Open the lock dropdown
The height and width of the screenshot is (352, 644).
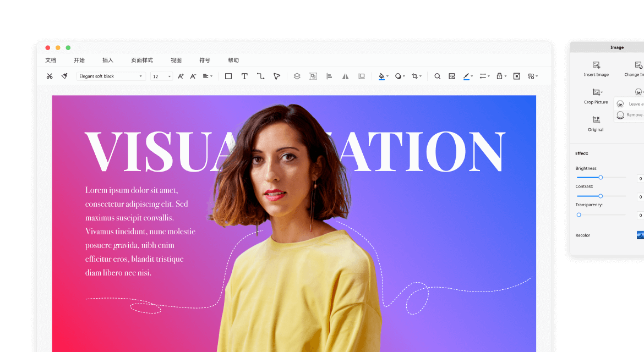[501, 76]
